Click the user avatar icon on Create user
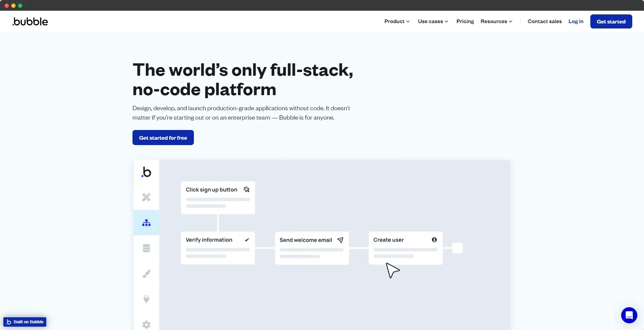 tap(434, 240)
